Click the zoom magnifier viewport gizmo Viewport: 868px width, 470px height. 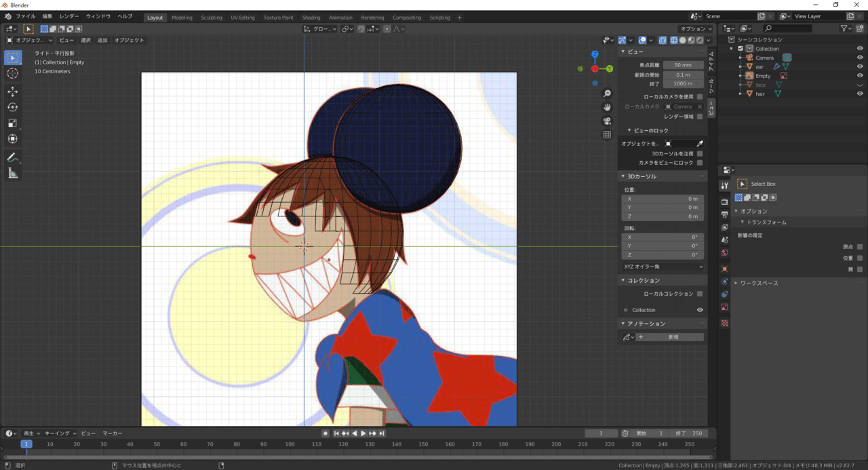click(607, 94)
